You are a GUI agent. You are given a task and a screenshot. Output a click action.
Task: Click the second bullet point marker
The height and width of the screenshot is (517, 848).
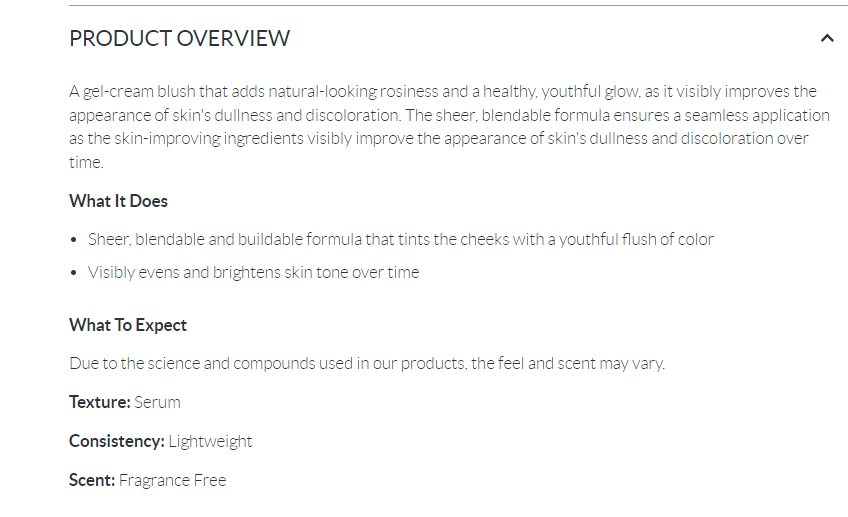coord(75,273)
